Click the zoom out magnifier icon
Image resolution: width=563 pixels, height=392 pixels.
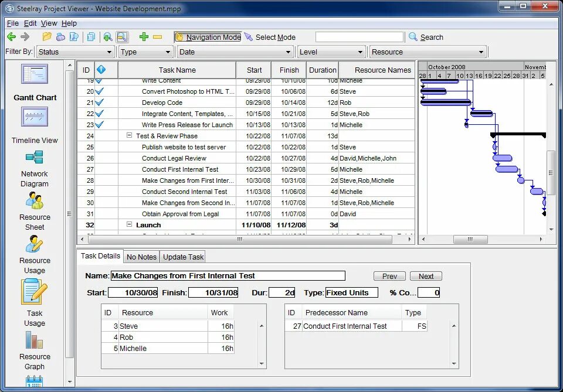click(x=122, y=36)
